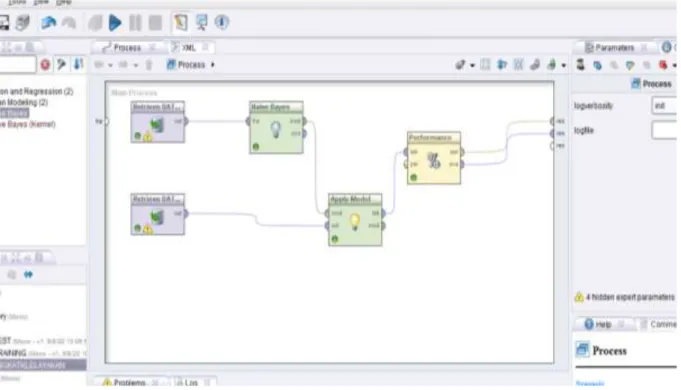Viewport: 681px width, 390px height.
Task: Click the blue info icon in the top toolbar
Action: pos(221,22)
